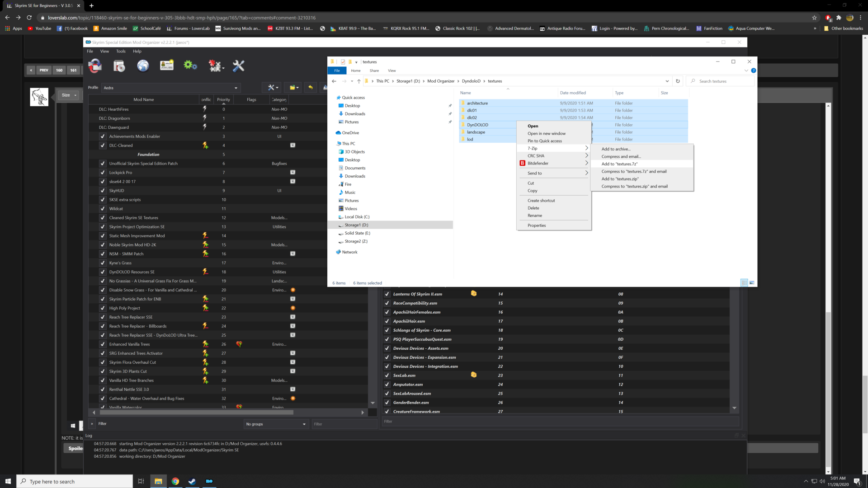Open the YouTube bookmark
The height and width of the screenshot is (488, 868).
point(40,28)
